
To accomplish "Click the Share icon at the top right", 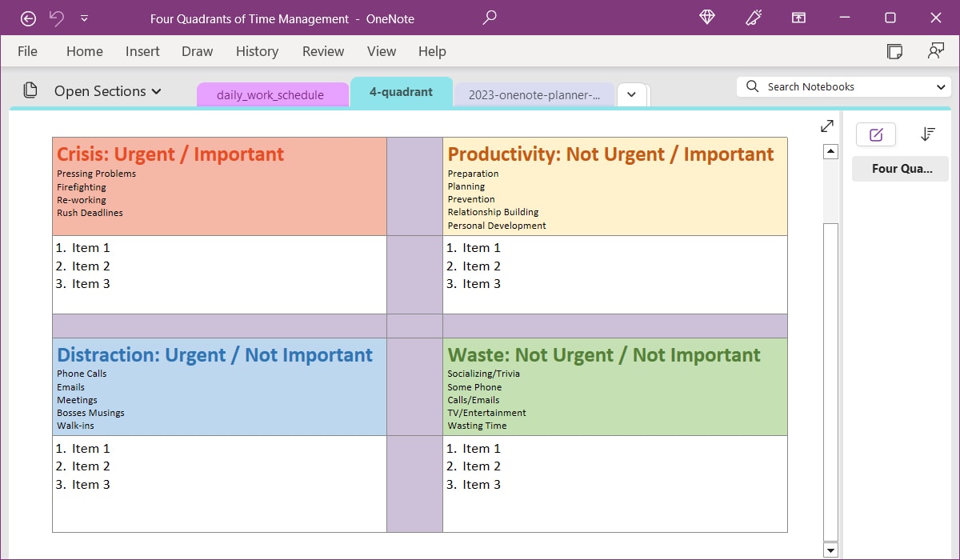I will 935,50.
